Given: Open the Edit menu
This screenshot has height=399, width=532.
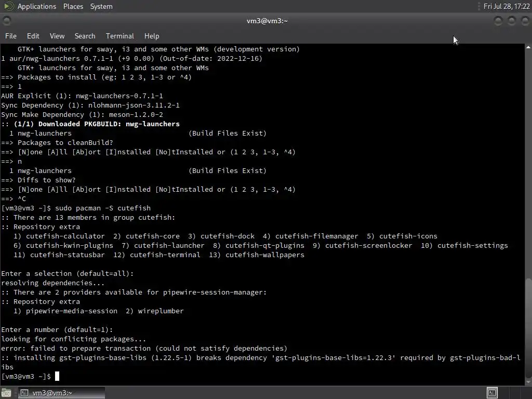Looking at the screenshot, I should pyautogui.click(x=33, y=36).
